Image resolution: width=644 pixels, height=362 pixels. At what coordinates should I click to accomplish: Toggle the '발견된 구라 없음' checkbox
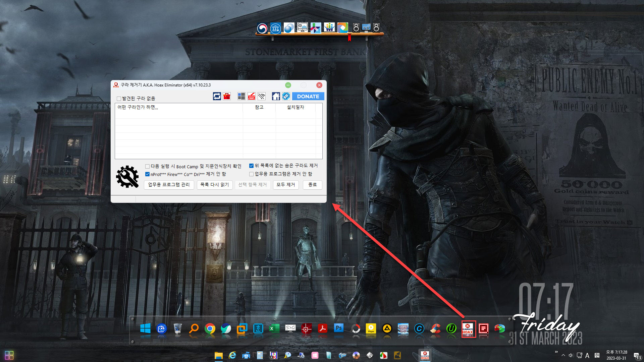pyautogui.click(x=119, y=99)
